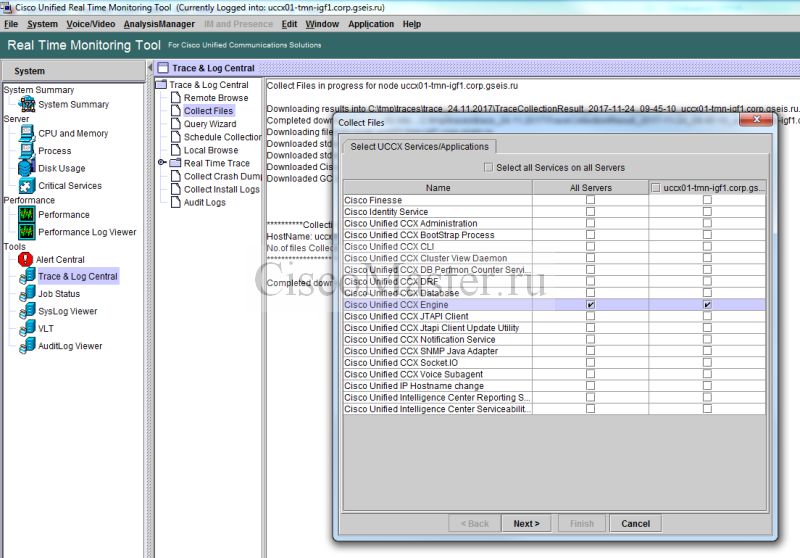Expand the Real Time Trace tree node
This screenshot has height=558, width=800.
(x=162, y=162)
